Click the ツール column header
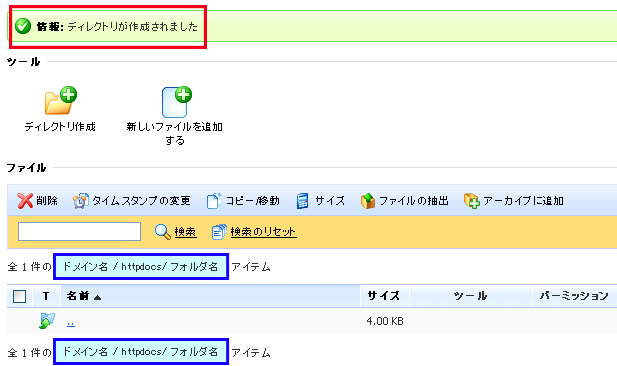Image resolution: width=617 pixels, height=366 pixels. pos(470,296)
